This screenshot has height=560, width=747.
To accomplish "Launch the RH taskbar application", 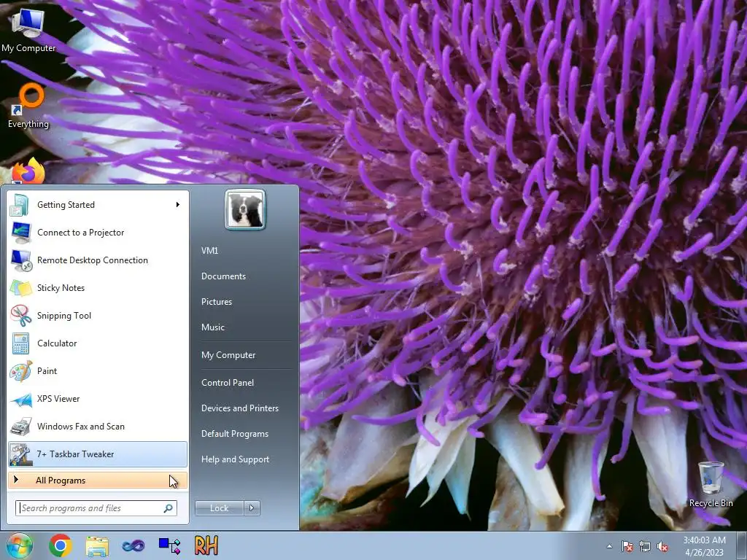I will click(x=206, y=545).
